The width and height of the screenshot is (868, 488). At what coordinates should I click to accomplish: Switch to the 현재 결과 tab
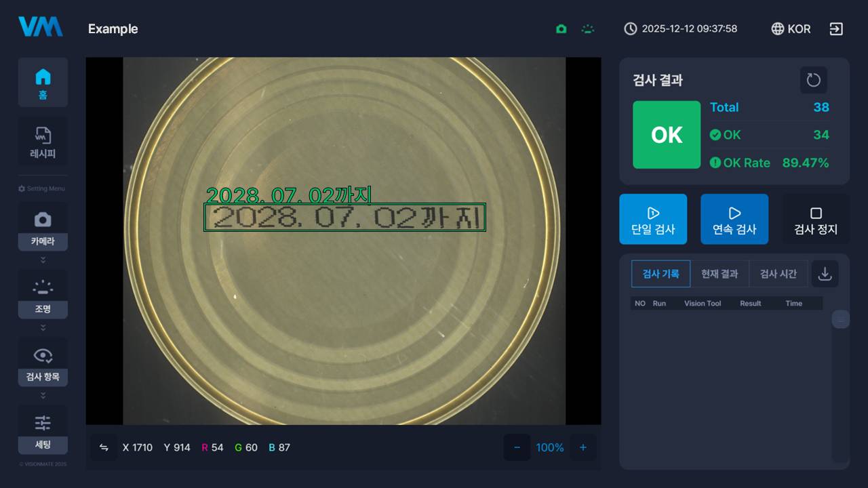pos(719,274)
